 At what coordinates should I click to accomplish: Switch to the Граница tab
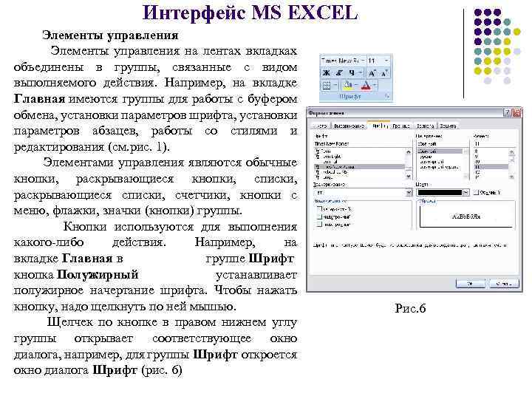pyautogui.click(x=401, y=126)
